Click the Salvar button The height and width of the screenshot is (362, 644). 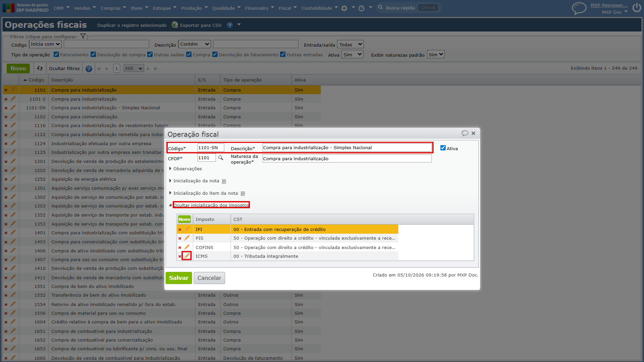point(179,278)
